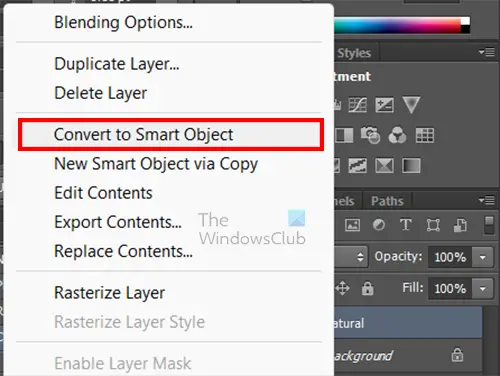
Task: Add a Vibrance adjustment layer
Action: [411, 105]
